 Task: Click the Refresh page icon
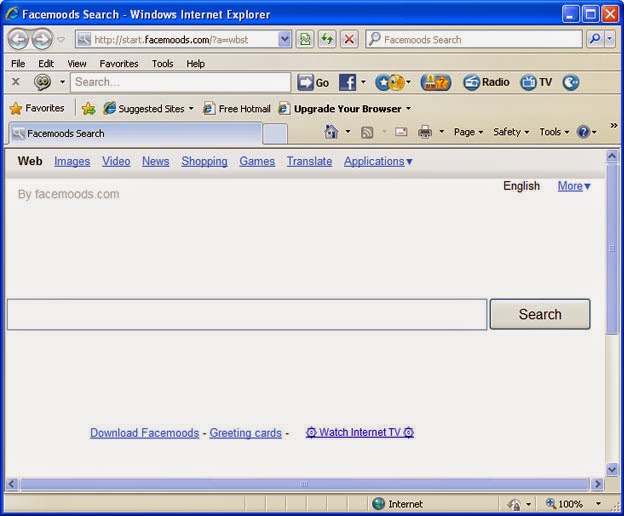pyautogui.click(x=327, y=39)
